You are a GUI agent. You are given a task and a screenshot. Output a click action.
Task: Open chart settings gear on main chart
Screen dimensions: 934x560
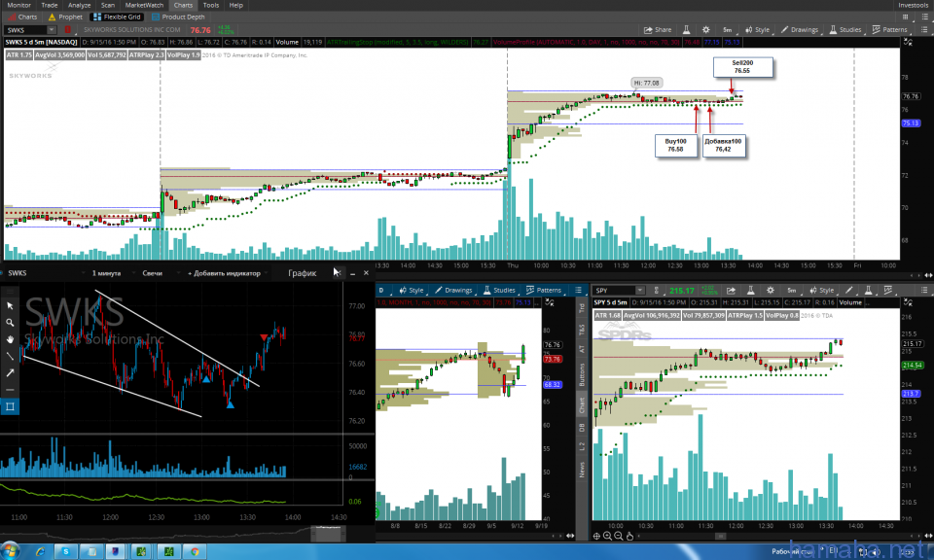click(x=706, y=30)
